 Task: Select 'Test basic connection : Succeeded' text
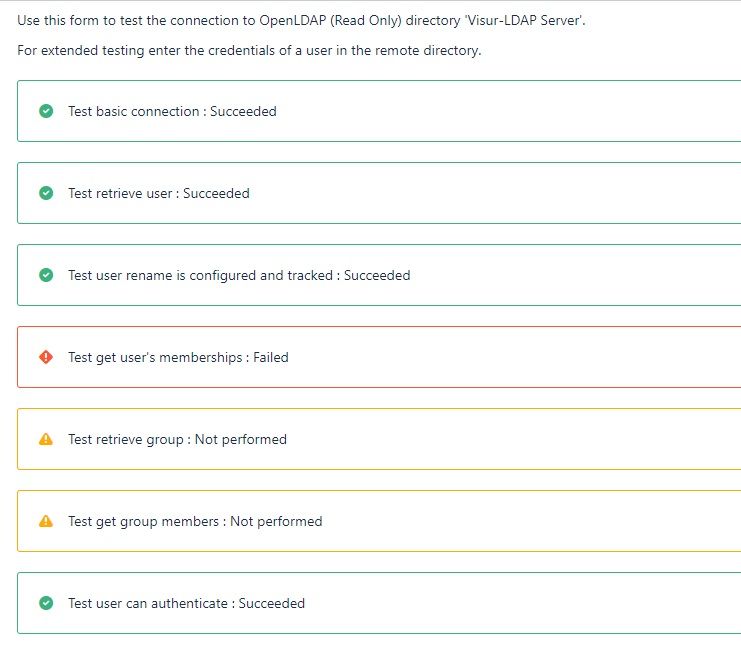pos(172,111)
